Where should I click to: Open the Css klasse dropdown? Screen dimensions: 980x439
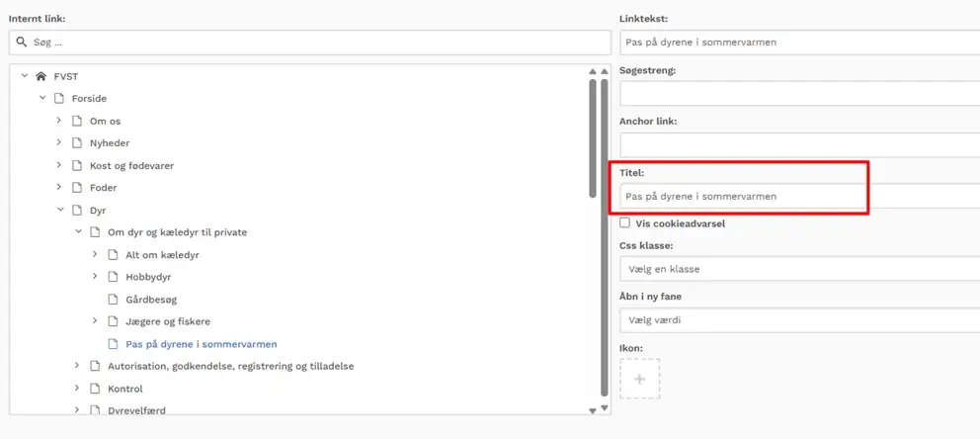click(x=798, y=269)
